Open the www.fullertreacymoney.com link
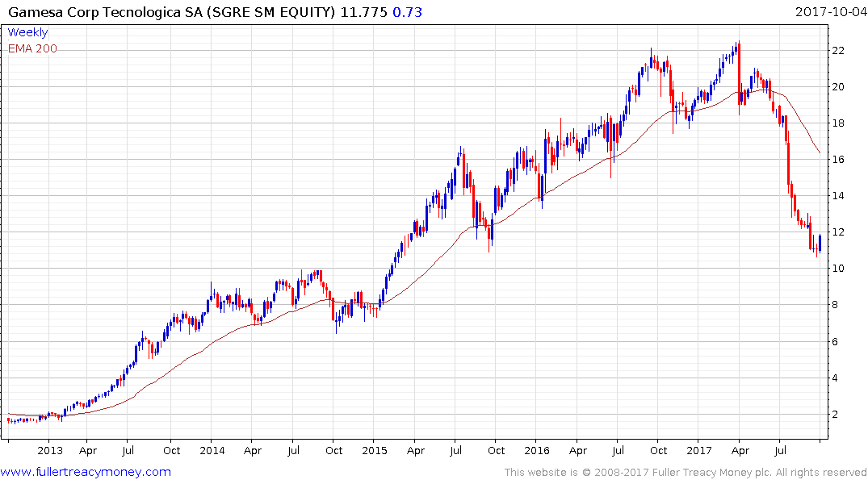The height and width of the screenshot is (484, 868). pos(86,472)
